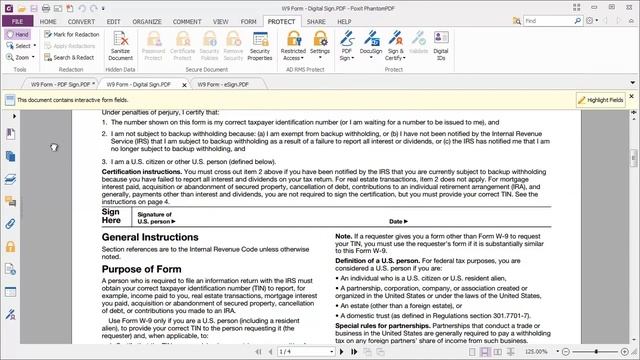Select single page view icon
The width and height of the screenshot is (640, 360).
click(472, 351)
